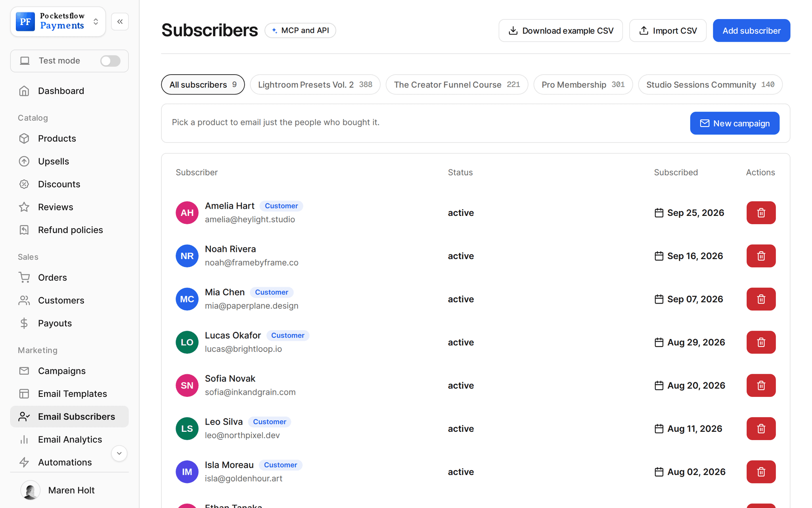
Task: Click the IM avatar for Isla Moreau
Action: point(187,472)
